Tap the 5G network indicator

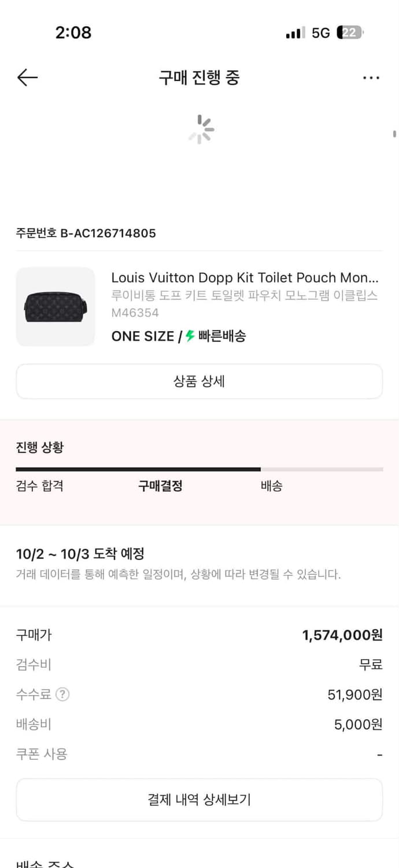pos(324,33)
